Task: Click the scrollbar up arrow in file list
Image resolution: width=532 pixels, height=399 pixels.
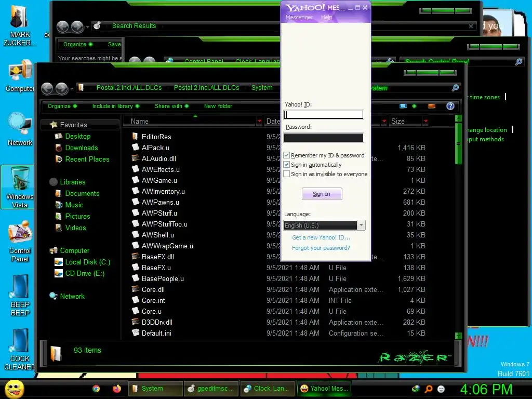Action: pos(458,118)
